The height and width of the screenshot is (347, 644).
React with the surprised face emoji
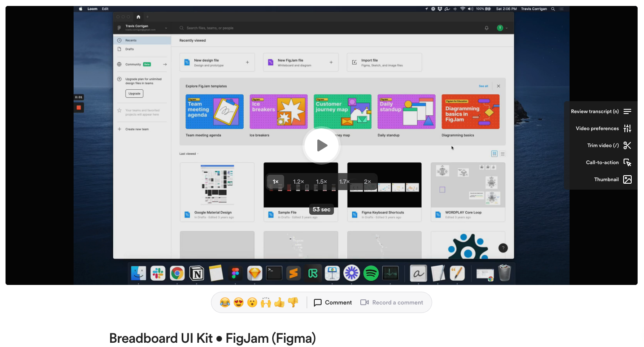click(x=252, y=302)
